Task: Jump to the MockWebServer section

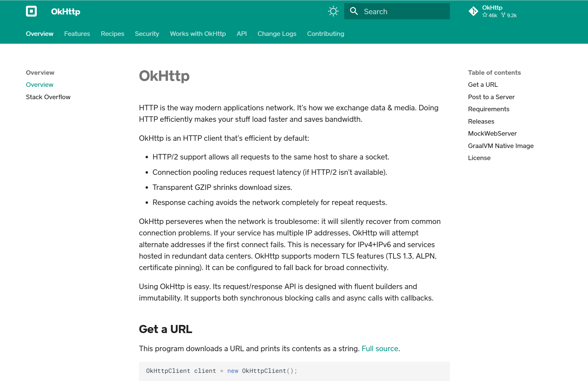Action: (492, 134)
